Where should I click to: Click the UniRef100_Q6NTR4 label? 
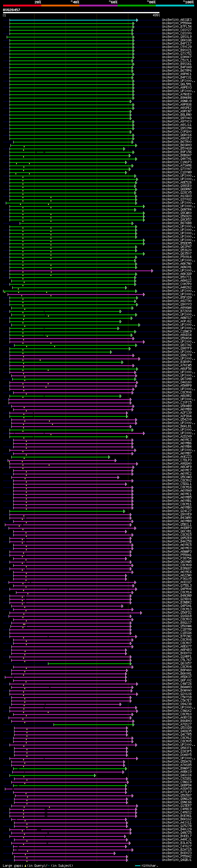pyautogui.click(x=177, y=210)
